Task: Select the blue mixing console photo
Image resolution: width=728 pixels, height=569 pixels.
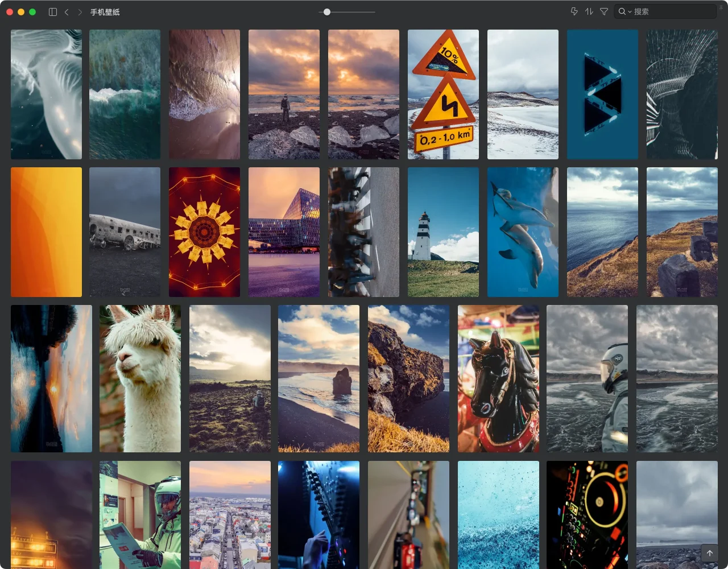Action: click(x=318, y=515)
